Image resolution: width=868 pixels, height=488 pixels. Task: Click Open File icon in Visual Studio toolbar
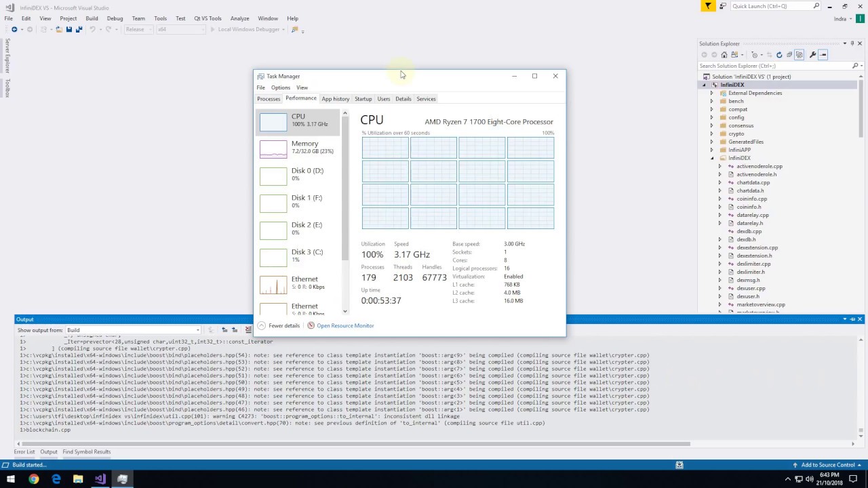(58, 29)
